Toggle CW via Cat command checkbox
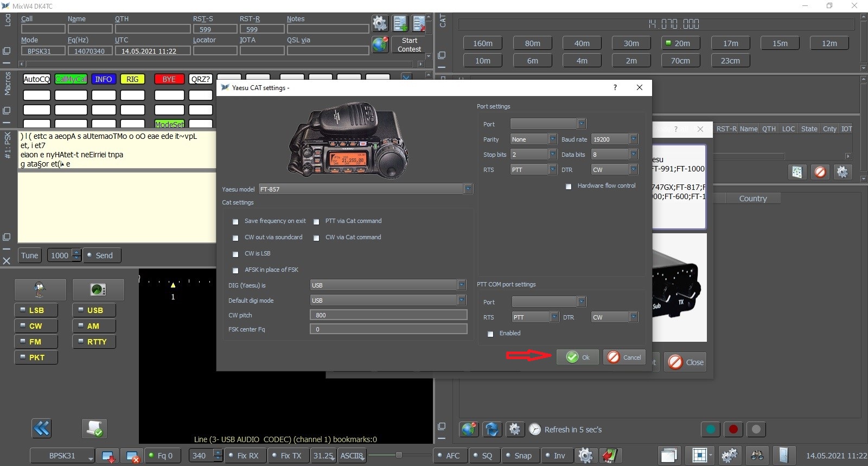The width and height of the screenshot is (868, 466). tap(316, 238)
